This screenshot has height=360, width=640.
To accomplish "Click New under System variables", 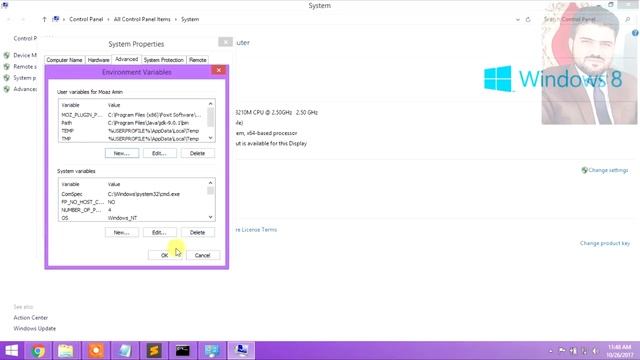I will (x=122, y=232).
